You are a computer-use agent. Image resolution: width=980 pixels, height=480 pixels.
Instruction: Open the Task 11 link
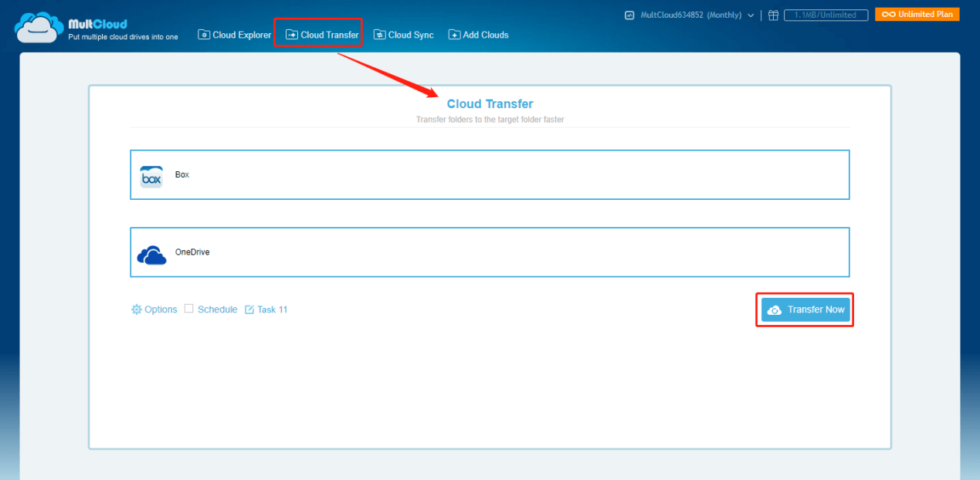(266, 309)
